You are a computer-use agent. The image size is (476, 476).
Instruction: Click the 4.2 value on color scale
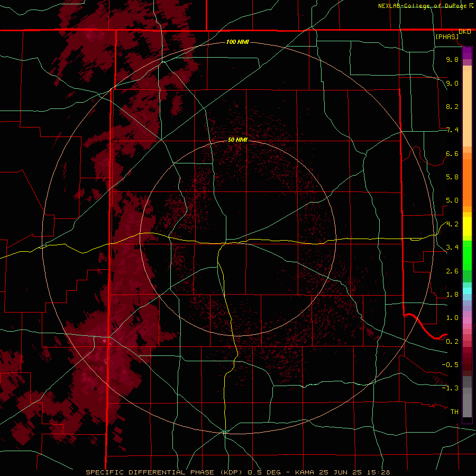click(452, 224)
